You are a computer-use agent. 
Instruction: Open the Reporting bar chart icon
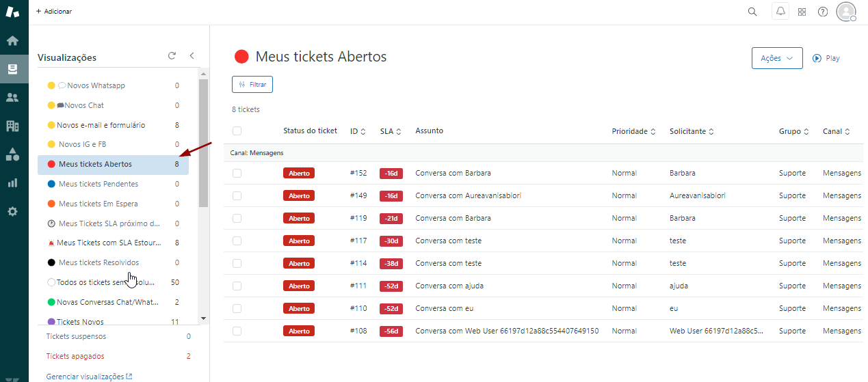(x=12, y=182)
